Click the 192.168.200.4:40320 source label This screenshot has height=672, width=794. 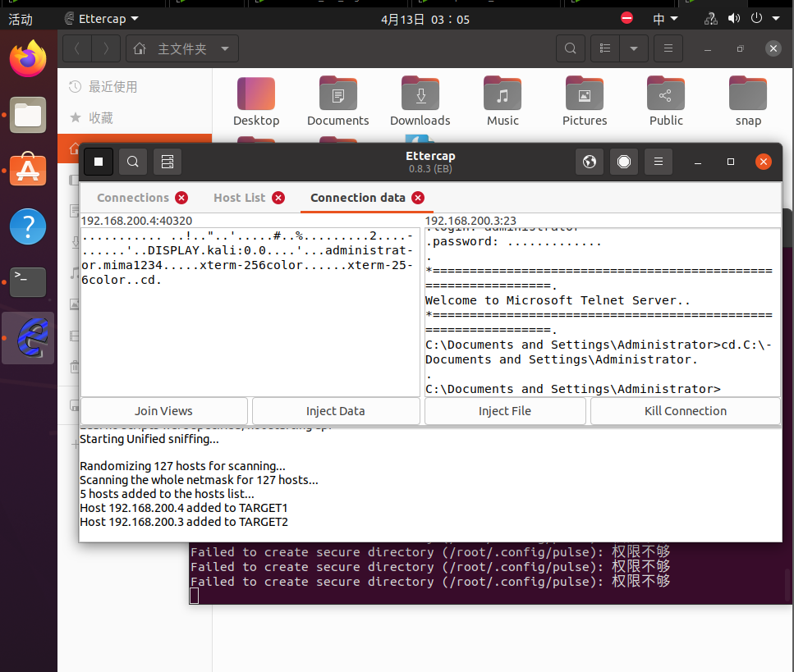click(137, 221)
